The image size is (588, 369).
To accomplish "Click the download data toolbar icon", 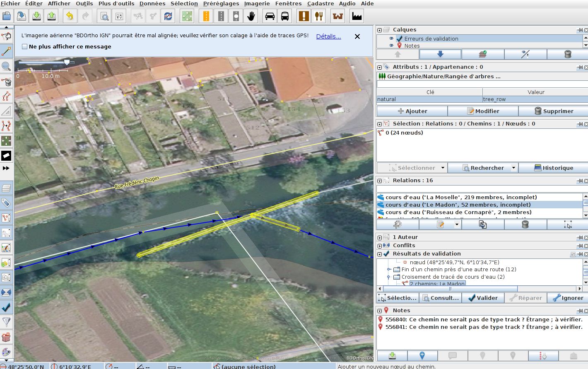I will 36,16.
